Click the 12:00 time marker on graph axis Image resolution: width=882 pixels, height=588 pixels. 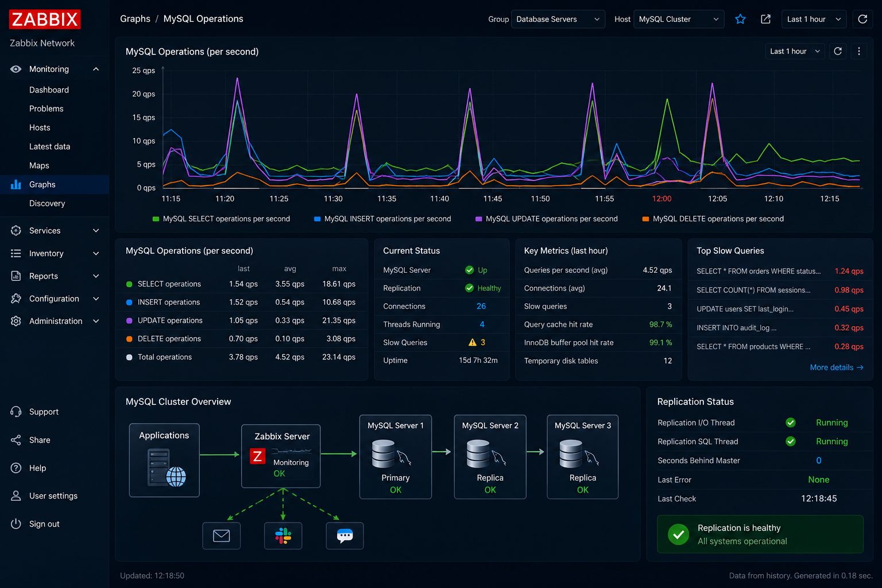(x=661, y=199)
